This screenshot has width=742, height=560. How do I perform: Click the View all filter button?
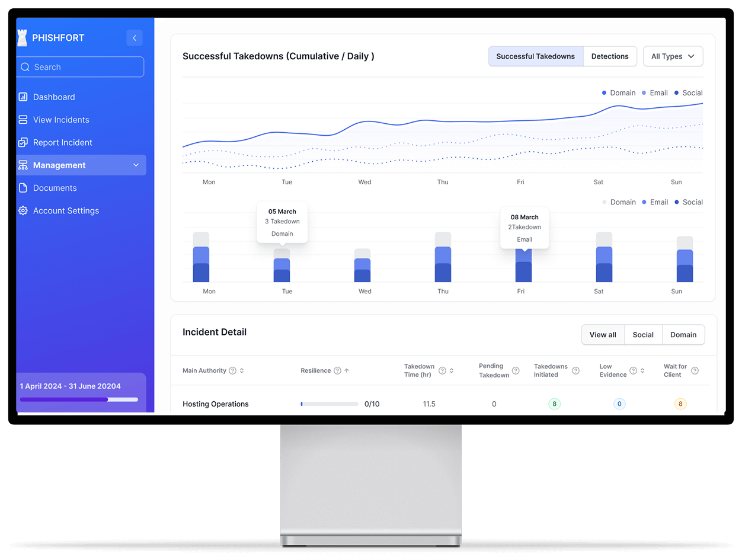[603, 334]
